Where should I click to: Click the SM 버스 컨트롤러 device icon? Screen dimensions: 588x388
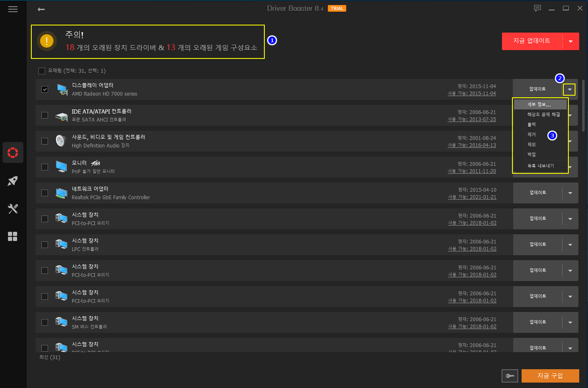click(61, 322)
